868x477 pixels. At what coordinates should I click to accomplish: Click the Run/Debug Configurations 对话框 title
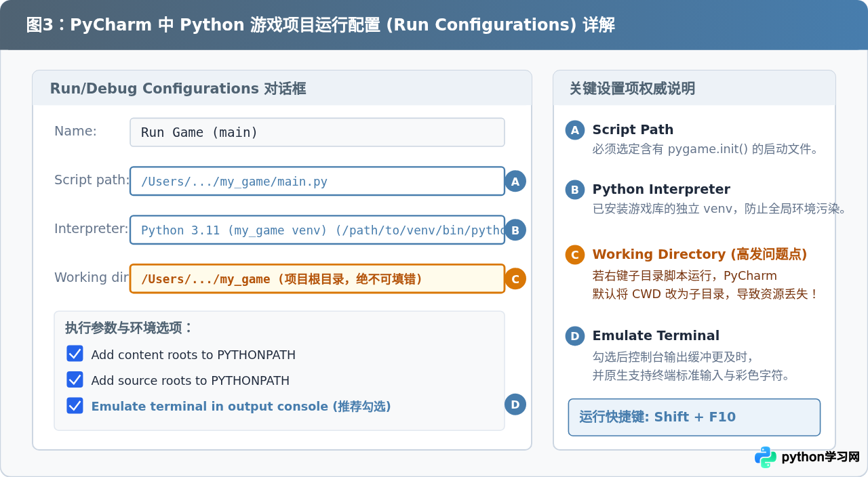[178, 89]
